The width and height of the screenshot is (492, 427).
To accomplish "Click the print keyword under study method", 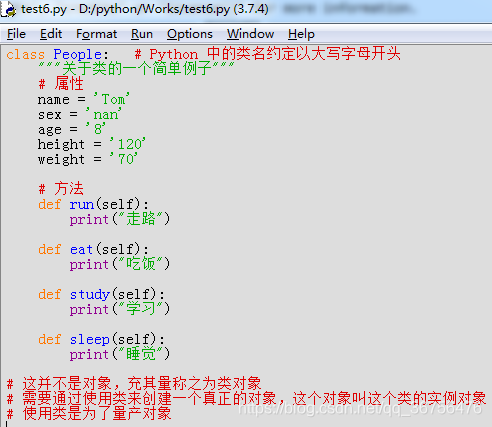I will pos(89,310).
